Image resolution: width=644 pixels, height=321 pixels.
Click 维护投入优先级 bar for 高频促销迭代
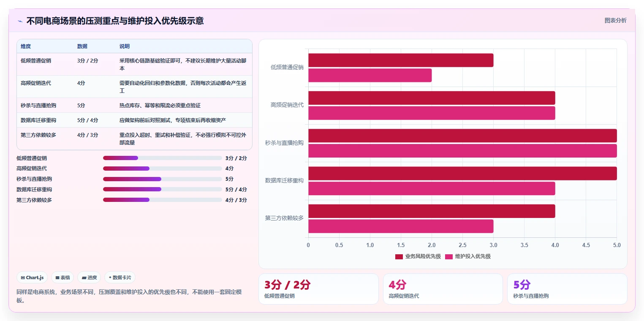432,113
